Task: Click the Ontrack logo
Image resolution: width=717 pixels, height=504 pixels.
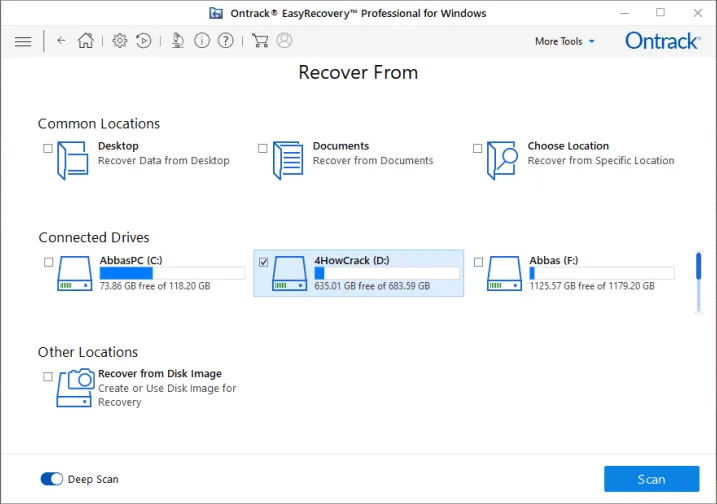Action: pos(663,41)
